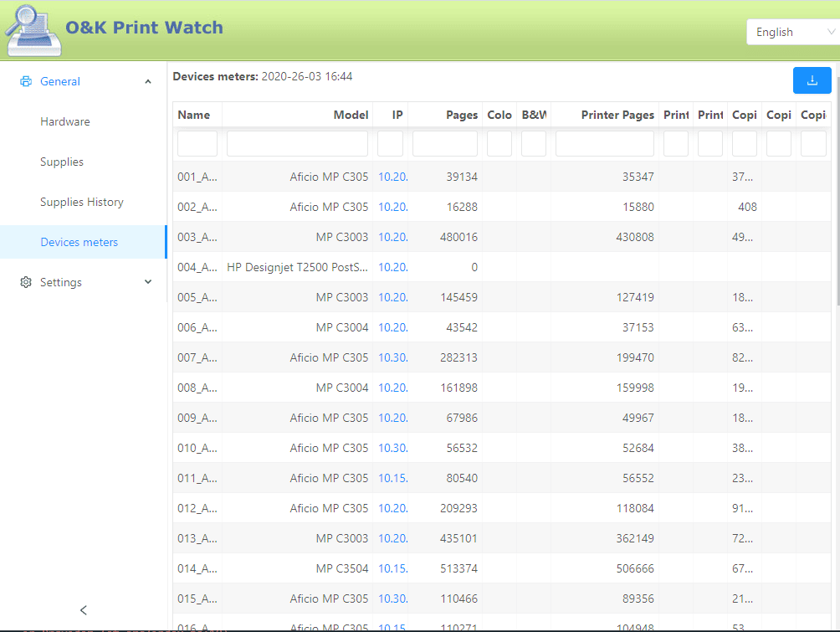Click the Devices meters timestamp heading

coord(263,77)
